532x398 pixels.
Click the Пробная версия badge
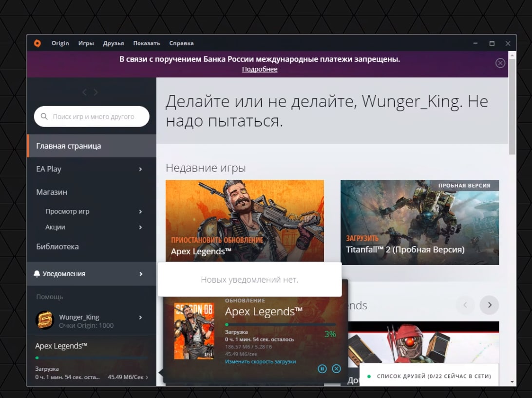(x=464, y=185)
